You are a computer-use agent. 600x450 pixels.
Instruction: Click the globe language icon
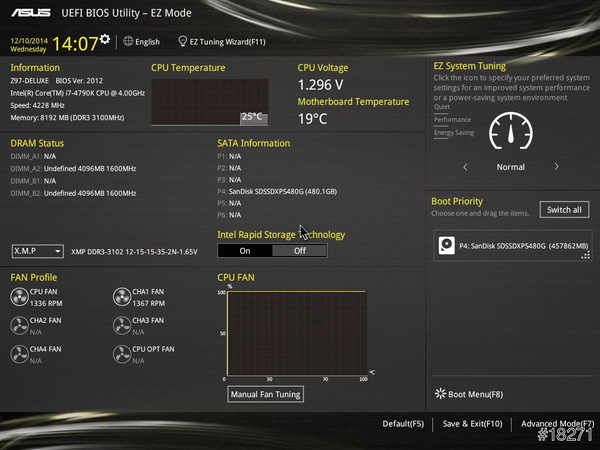[x=128, y=41]
